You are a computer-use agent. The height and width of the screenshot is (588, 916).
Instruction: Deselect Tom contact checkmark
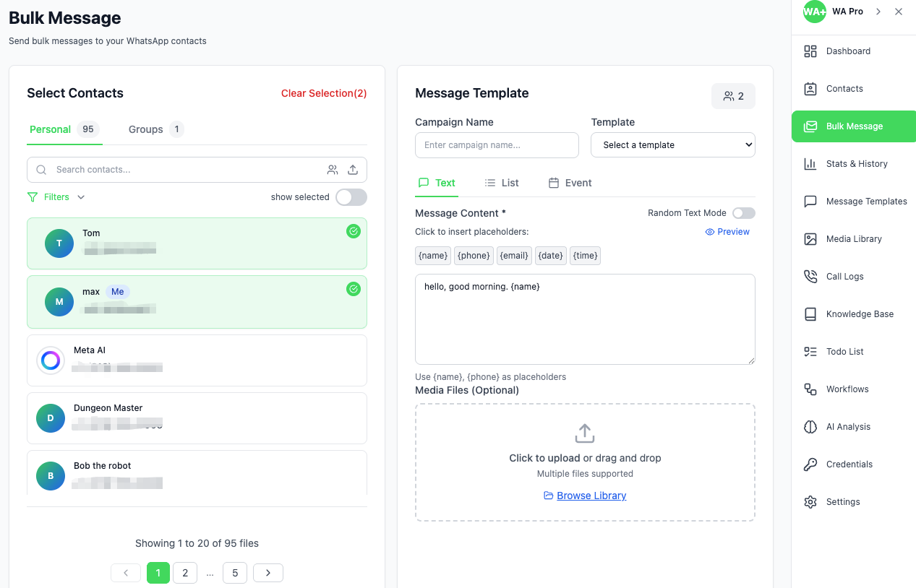point(354,231)
